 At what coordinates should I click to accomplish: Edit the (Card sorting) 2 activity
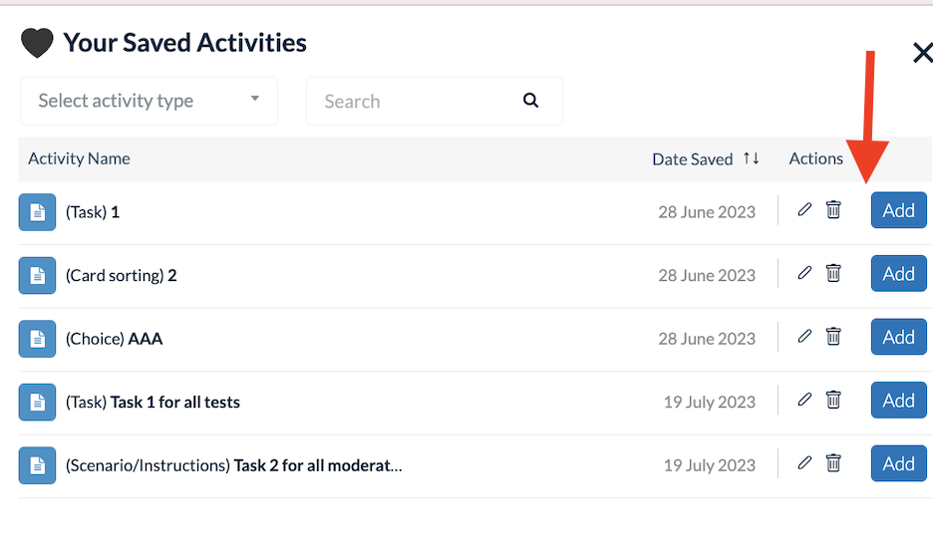tap(805, 274)
